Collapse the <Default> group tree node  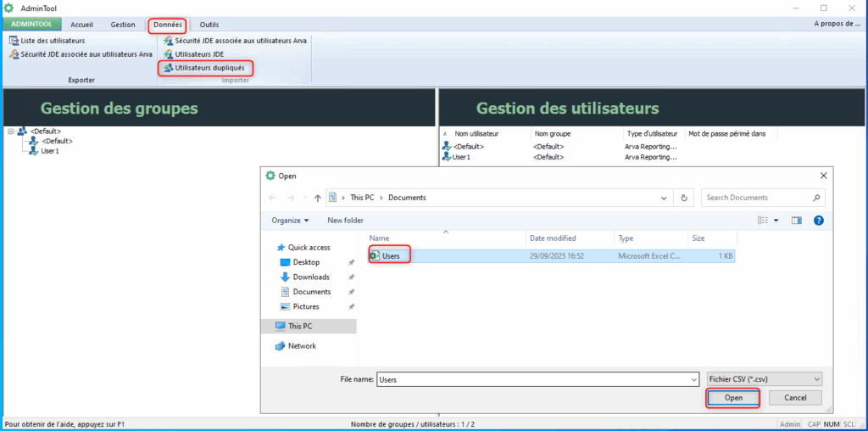coord(10,132)
